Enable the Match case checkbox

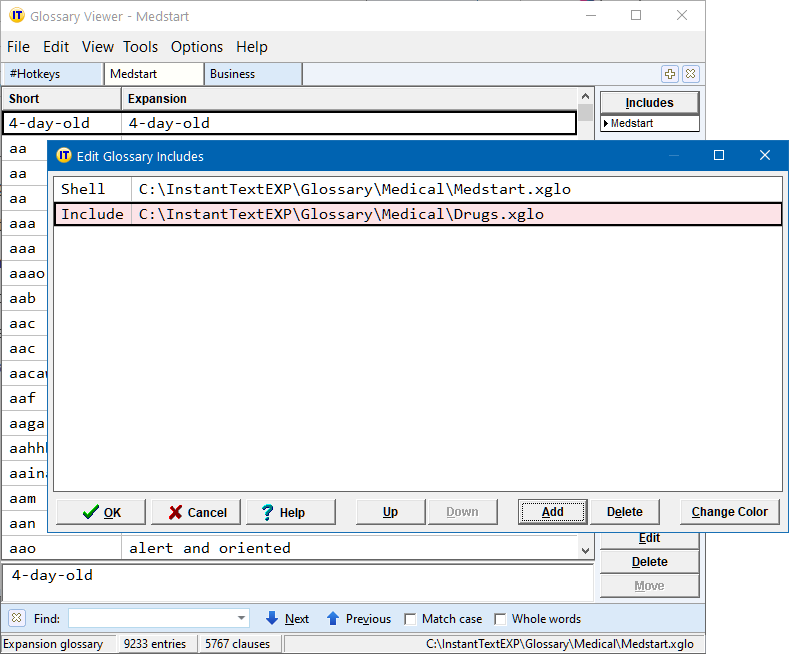click(x=411, y=619)
